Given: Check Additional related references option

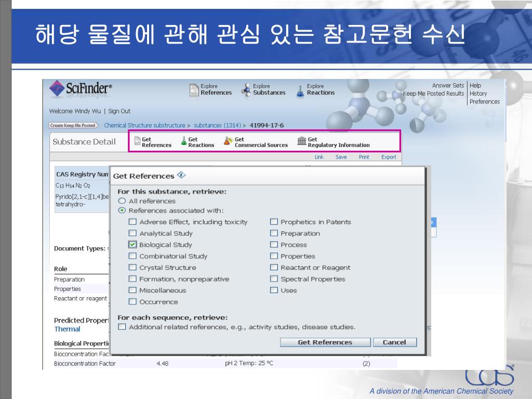Looking at the screenshot, I should pyautogui.click(x=122, y=327).
